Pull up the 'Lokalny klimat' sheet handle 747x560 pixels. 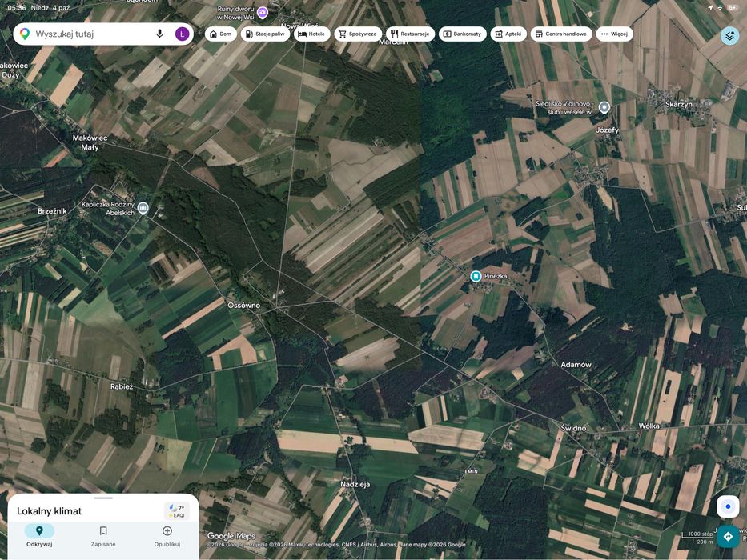coord(103,498)
